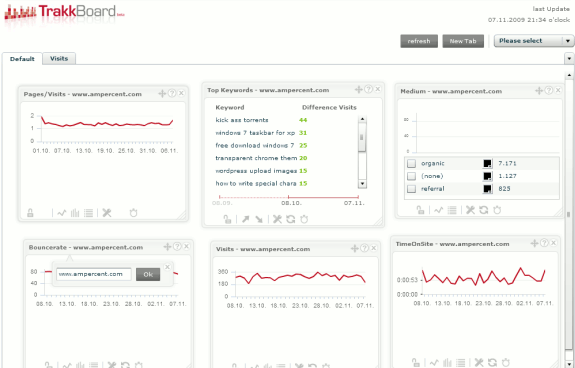Lock the Medium widget

click(420, 210)
